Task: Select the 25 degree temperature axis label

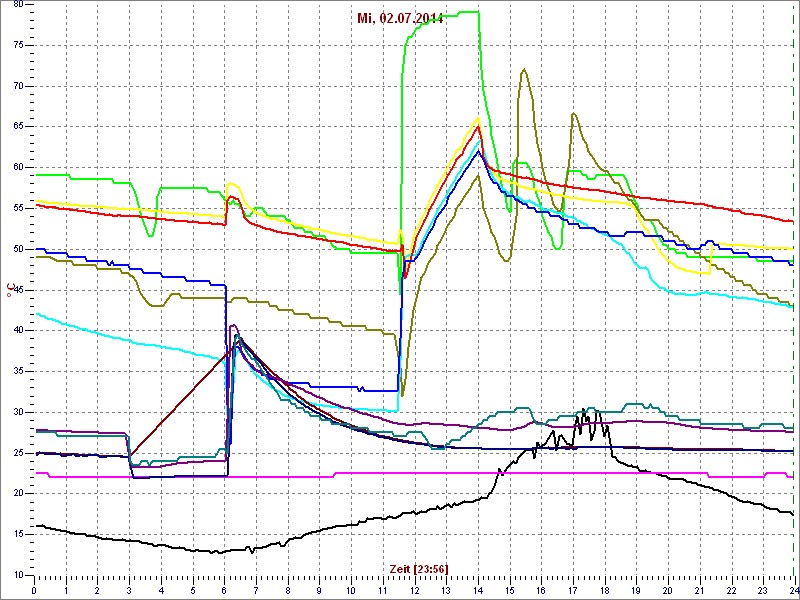Action: coord(17,453)
